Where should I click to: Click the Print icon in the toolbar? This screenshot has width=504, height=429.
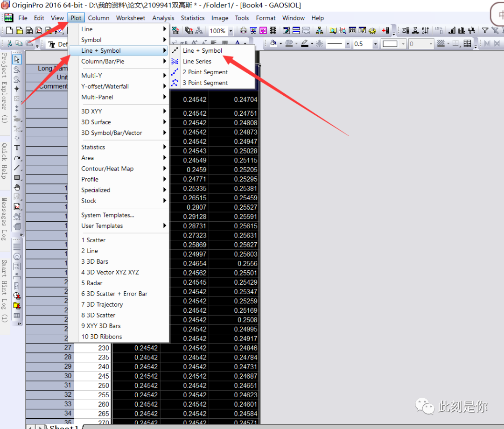243,29
